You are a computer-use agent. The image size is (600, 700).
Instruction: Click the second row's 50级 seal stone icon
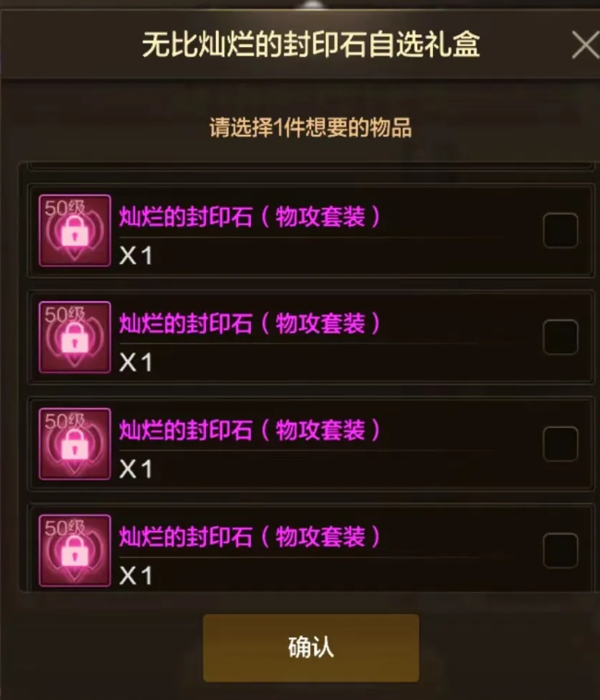(75, 337)
